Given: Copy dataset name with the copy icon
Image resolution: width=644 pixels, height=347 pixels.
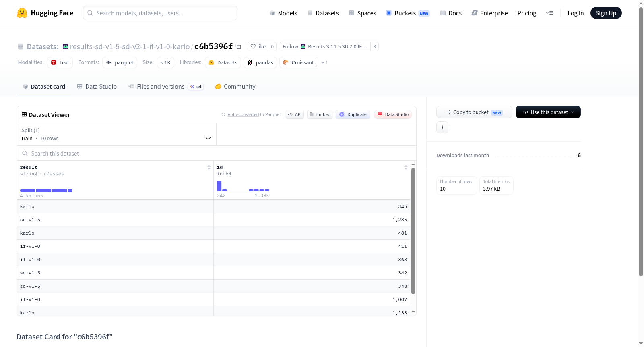Looking at the screenshot, I should (x=238, y=46).
